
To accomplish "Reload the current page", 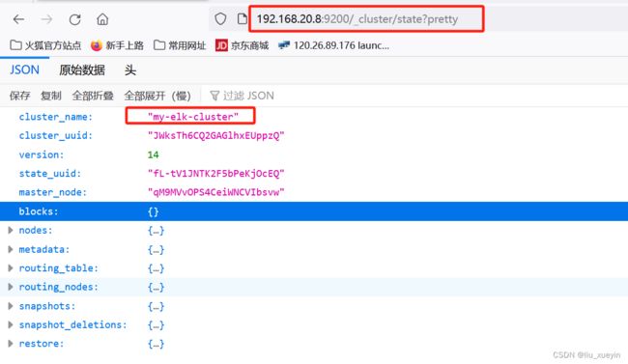I will (x=75, y=19).
